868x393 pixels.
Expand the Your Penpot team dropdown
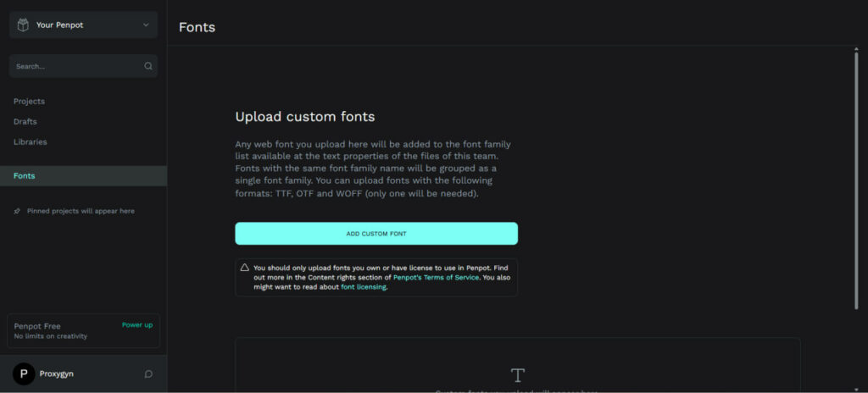pos(84,25)
